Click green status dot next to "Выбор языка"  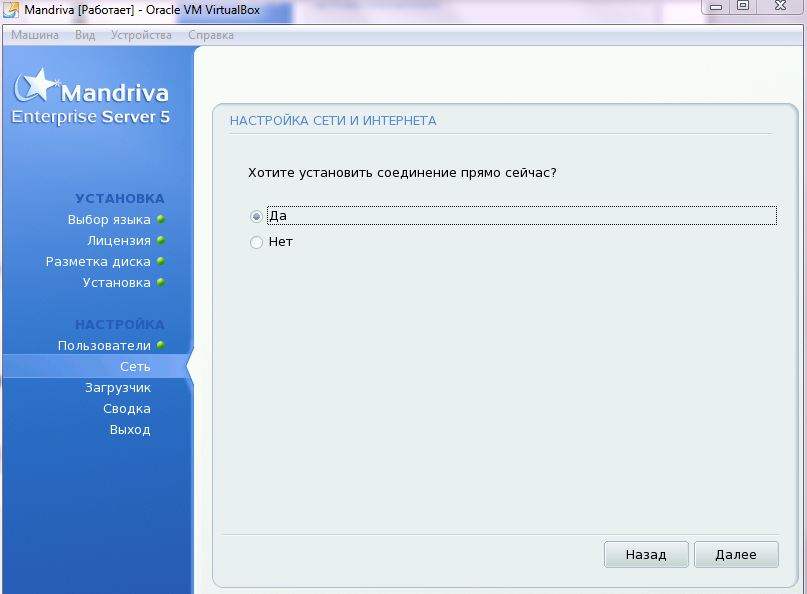pyautogui.click(x=161, y=219)
